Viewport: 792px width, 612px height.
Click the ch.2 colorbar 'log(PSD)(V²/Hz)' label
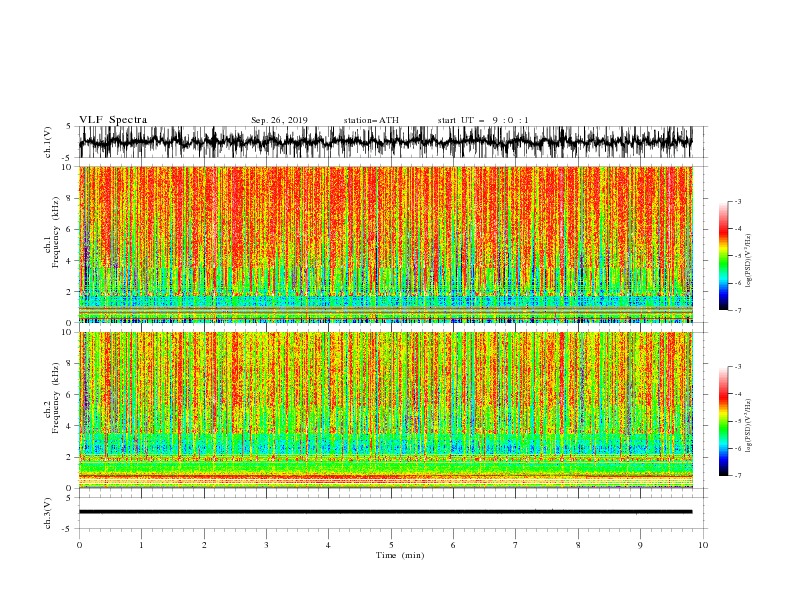(749, 426)
